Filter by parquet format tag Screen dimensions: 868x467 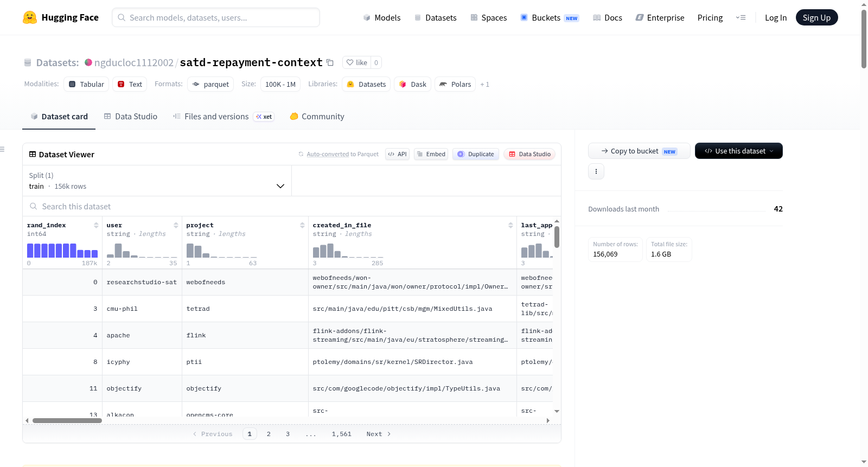[210, 84]
